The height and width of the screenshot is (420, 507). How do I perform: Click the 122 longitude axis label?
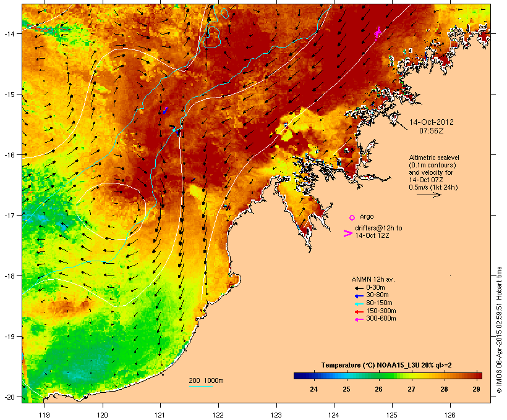pyautogui.click(x=218, y=415)
